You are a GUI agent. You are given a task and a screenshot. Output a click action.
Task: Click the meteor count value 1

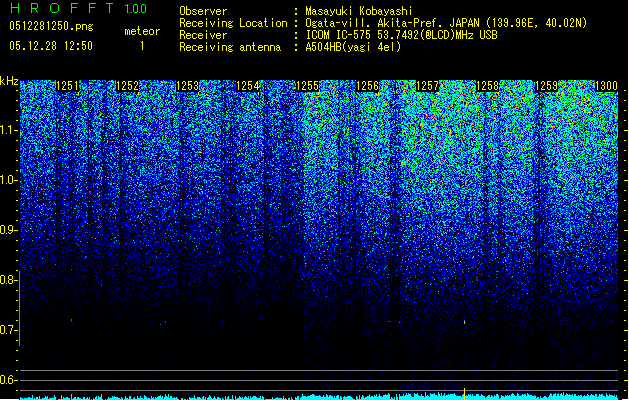(142, 46)
